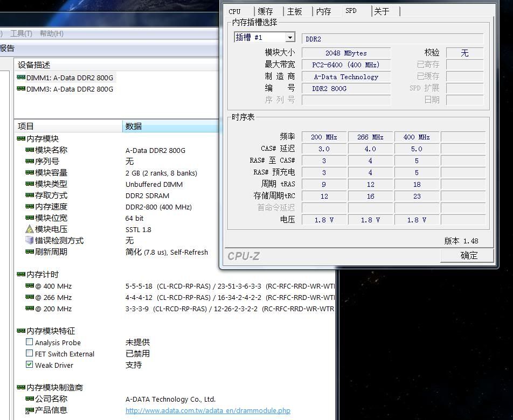Toggle the FET Switch External checkbox
Screen dimensions: 513x420
[x=30, y=353]
